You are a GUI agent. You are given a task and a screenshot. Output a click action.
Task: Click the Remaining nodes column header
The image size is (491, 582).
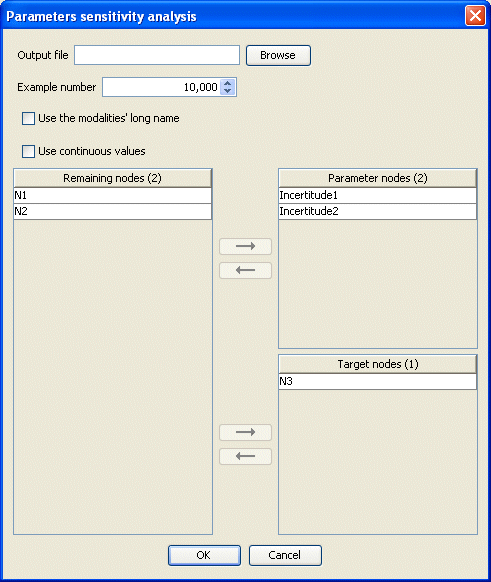click(112, 178)
